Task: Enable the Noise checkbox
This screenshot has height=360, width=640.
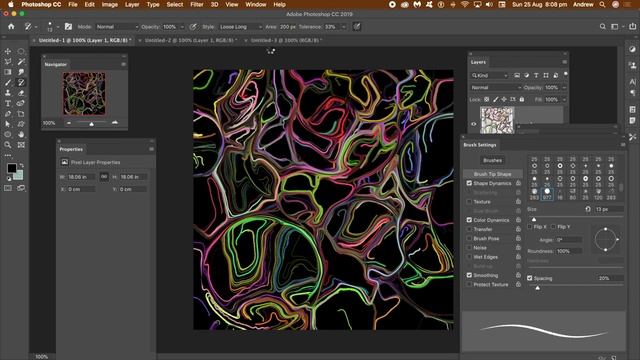Action: [469, 248]
